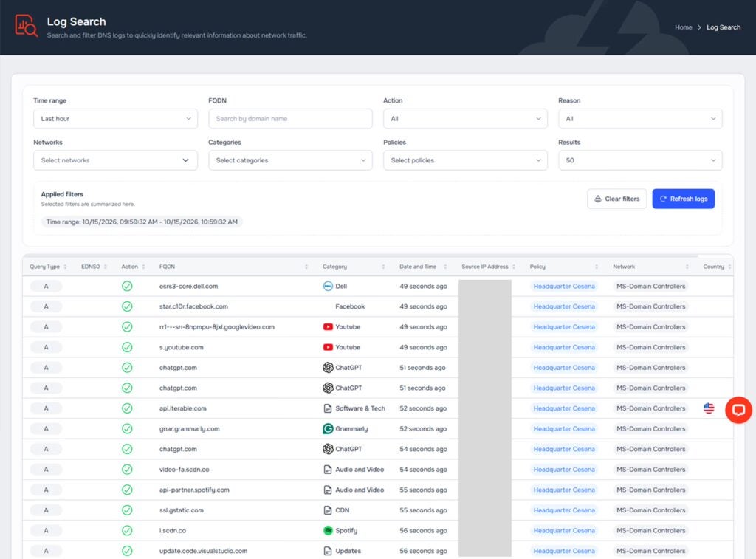The image size is (756, 559).
Task: Click allowed checkmark for gnar.grammarly.com
Action: pyautogui.click(x=127, y=429)
